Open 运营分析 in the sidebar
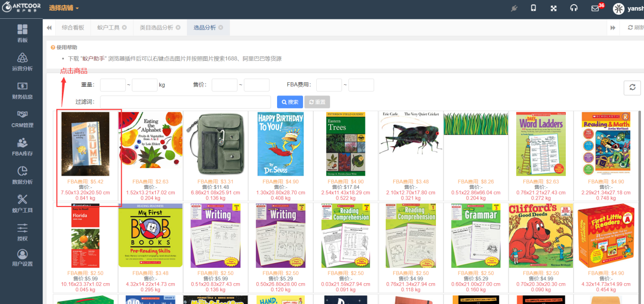This screenshot has width=644, height=304. (x=22, y=61)
